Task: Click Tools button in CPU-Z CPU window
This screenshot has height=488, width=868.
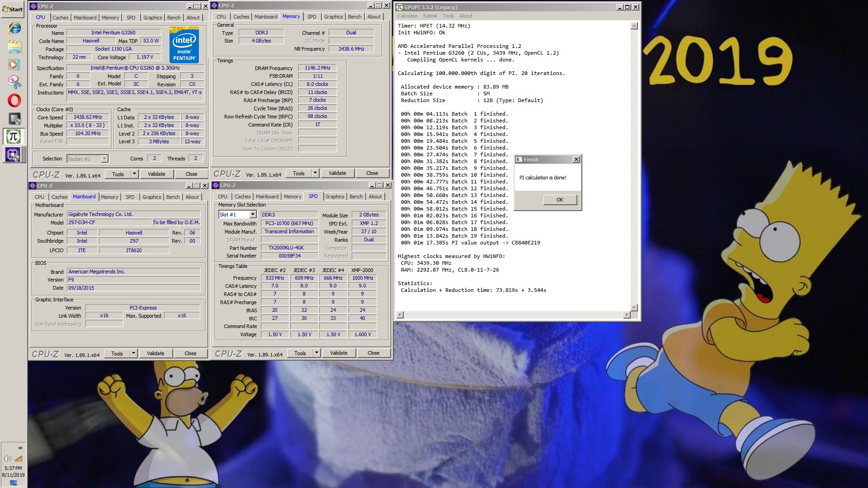Action: [x=118, y=174]
